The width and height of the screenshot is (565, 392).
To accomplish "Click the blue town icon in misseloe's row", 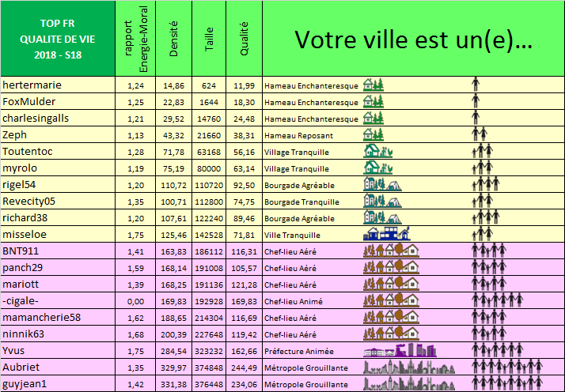I will [x=386, y=234].
